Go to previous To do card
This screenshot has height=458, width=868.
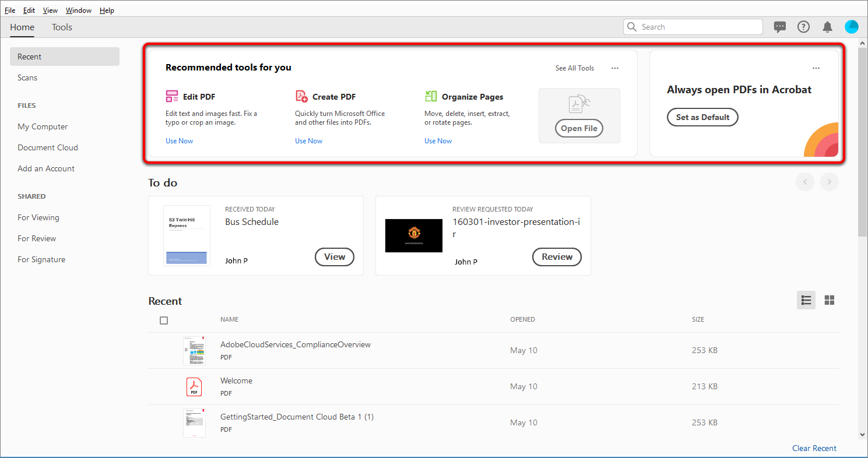pyautogui.click(x=805, y=182)
